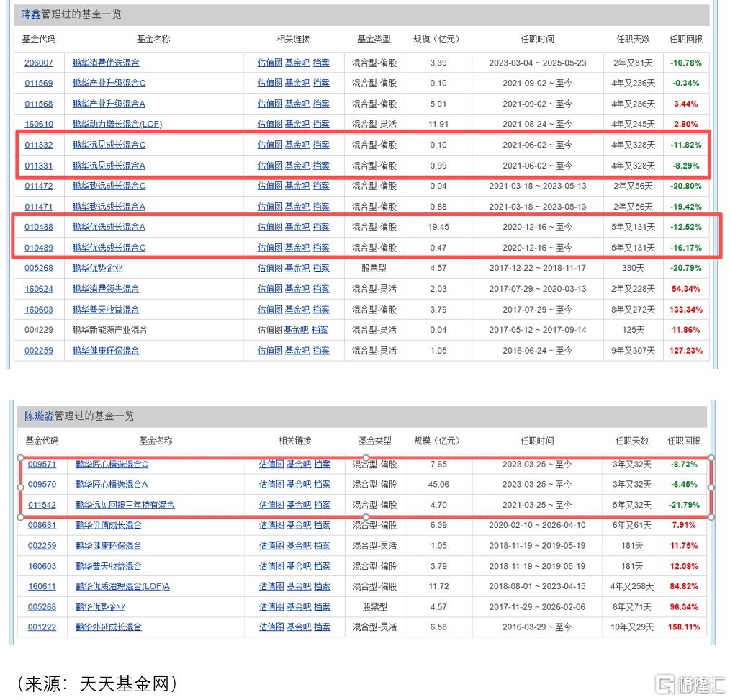The height and width of the screenshot is (700, 730).
Task: Open 基金吧 link for fund 011569
Action: coord(297,84)
